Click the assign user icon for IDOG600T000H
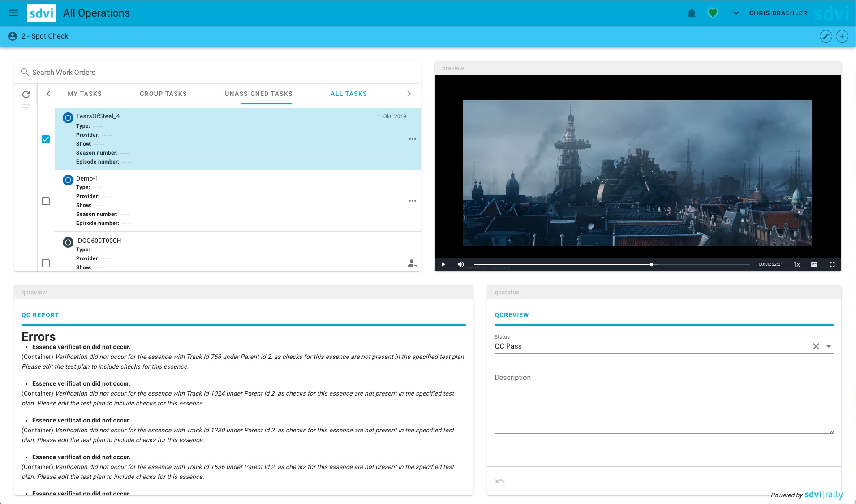Screen dimensions: 856x504 click(x=412, y=263)
